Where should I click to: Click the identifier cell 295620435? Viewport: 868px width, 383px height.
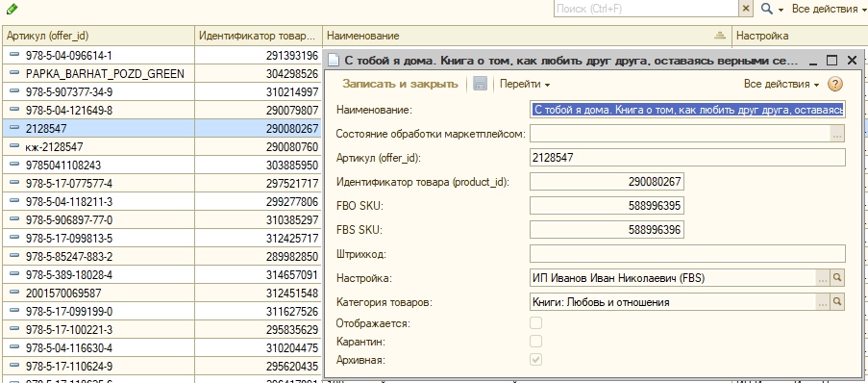click(259, 366)
